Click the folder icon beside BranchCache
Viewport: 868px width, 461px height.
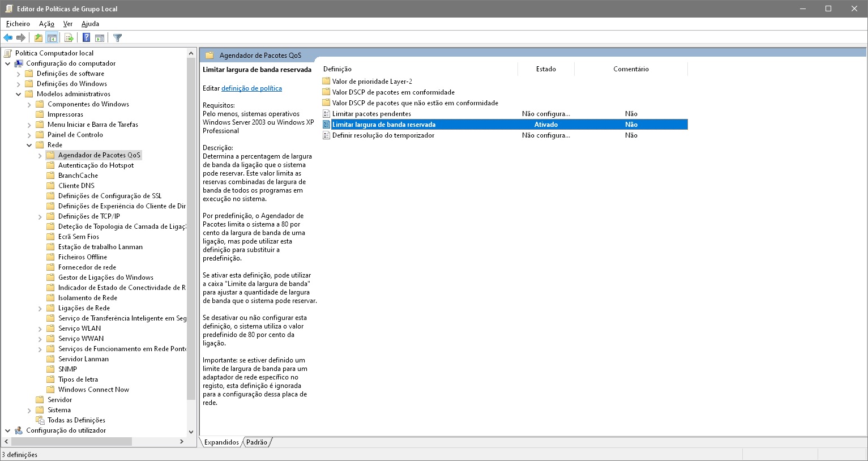click(50, 176)
